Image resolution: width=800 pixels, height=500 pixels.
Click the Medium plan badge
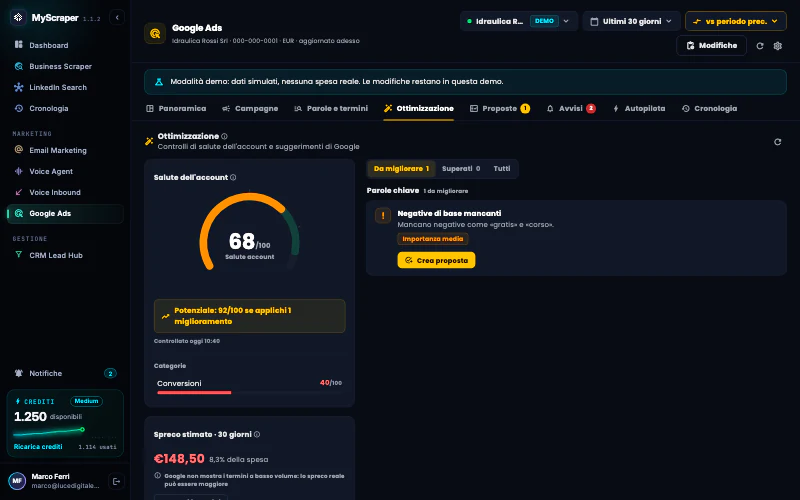[86, 401]
